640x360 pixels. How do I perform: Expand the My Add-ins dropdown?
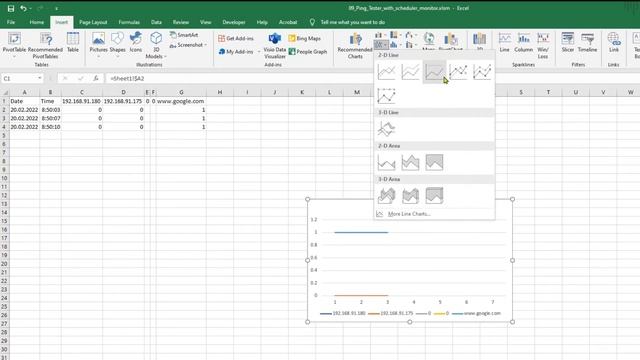pyautogui.click(x=259, y=51)
